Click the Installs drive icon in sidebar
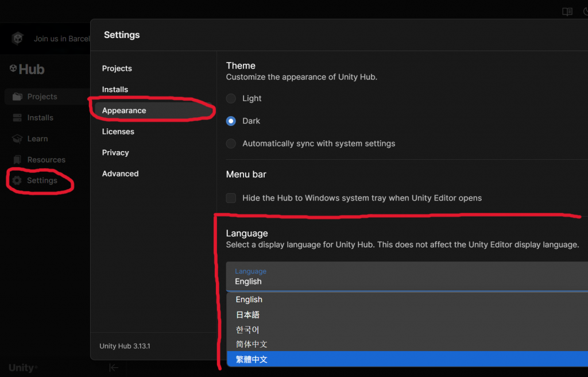This screenshot has height=377, width=588. pyautogui.click(x=17, y=118)
